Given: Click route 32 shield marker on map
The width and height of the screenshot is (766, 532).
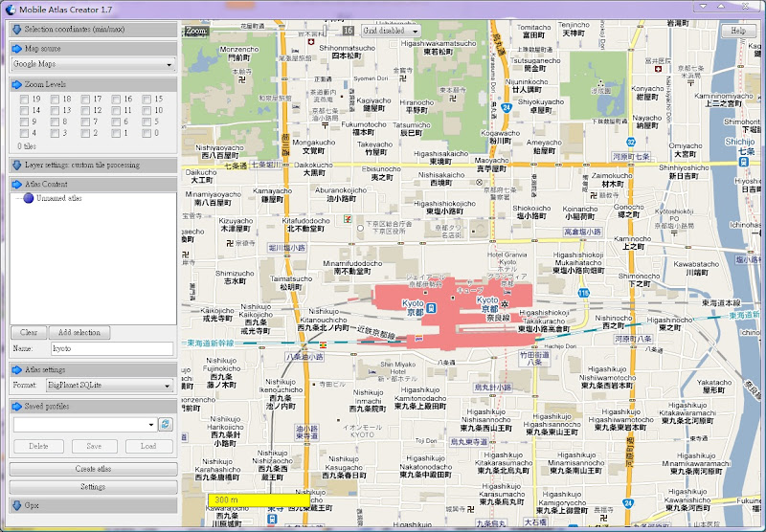Looking at the screenshot, I should [631, 143].
